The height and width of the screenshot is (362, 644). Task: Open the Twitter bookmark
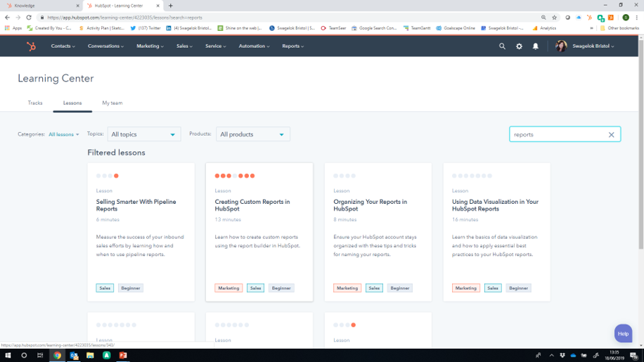tap(146, 28)
